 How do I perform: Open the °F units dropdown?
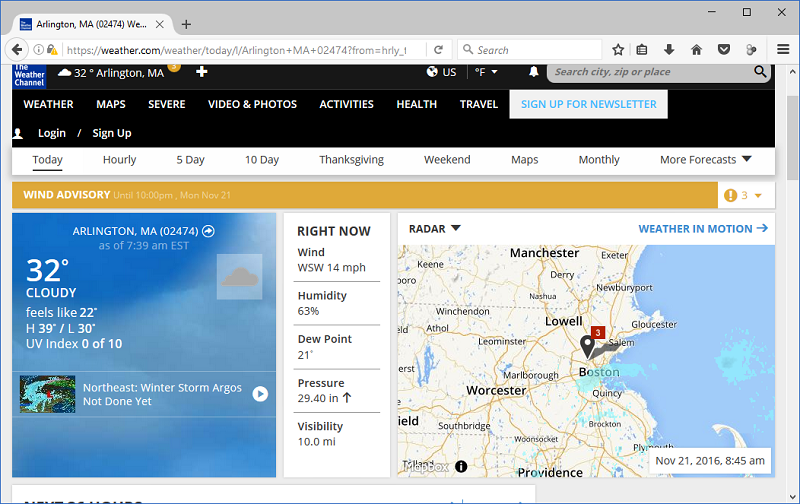tap(486, 72)
